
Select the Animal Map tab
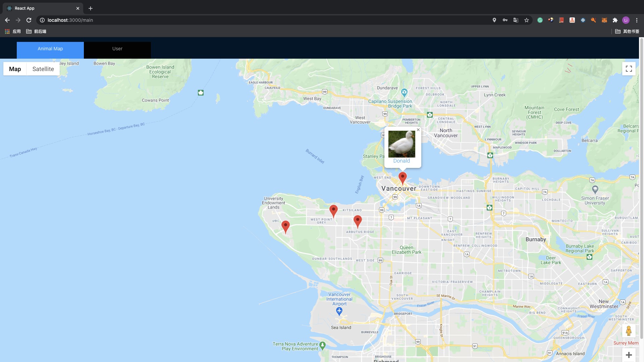click(50, 49)
